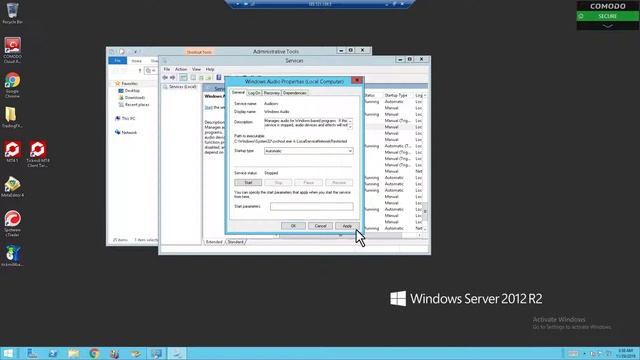Image resolution: width=640 pixels, height=360 pixels.
Task: Switch to the Dependencies tab
Action: coord(295,93)
